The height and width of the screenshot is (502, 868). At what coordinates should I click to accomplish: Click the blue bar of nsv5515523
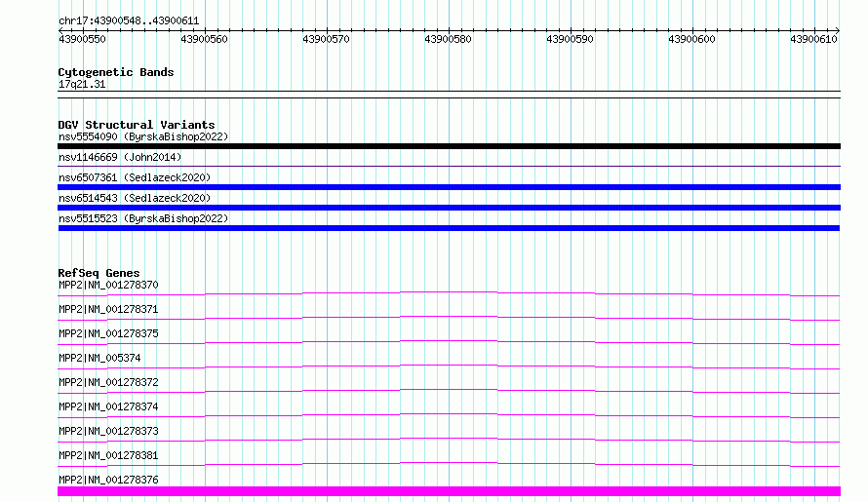pyautogui.click(x=449, y=228)
